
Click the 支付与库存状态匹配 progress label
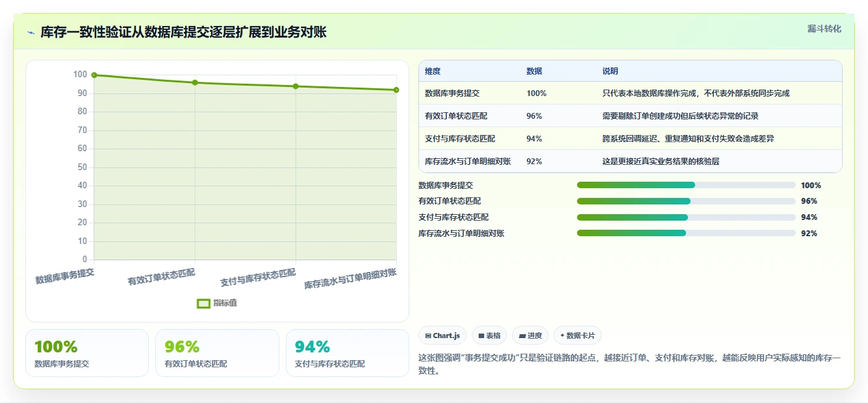tap(453, 217)
